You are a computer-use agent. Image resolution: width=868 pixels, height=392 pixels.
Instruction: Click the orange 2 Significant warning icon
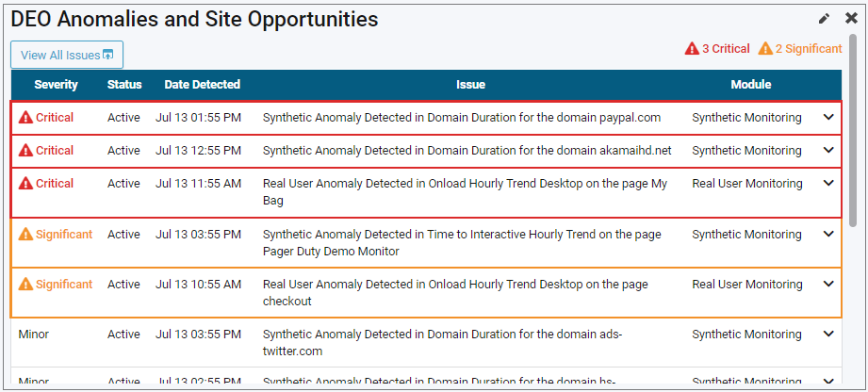765,49
